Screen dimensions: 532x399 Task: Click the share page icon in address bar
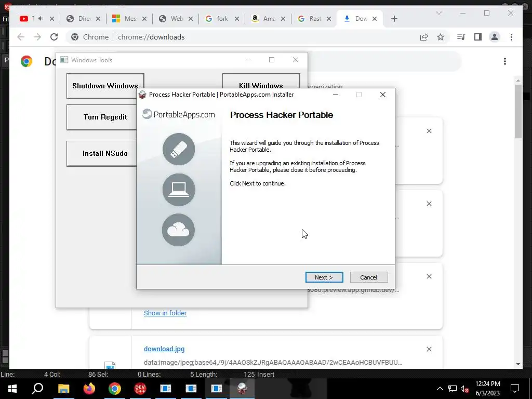pyautogui.click(x=424, y=37)
